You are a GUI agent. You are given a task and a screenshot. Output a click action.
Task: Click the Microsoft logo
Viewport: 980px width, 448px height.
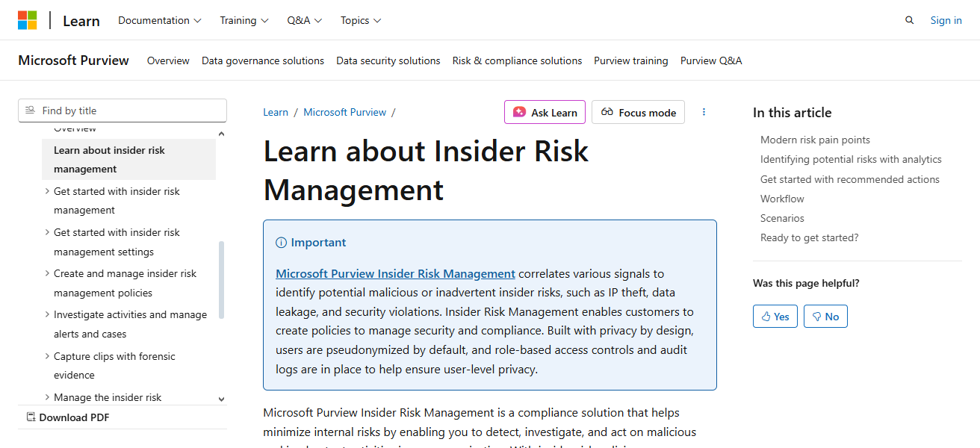(x=28, y=19)
